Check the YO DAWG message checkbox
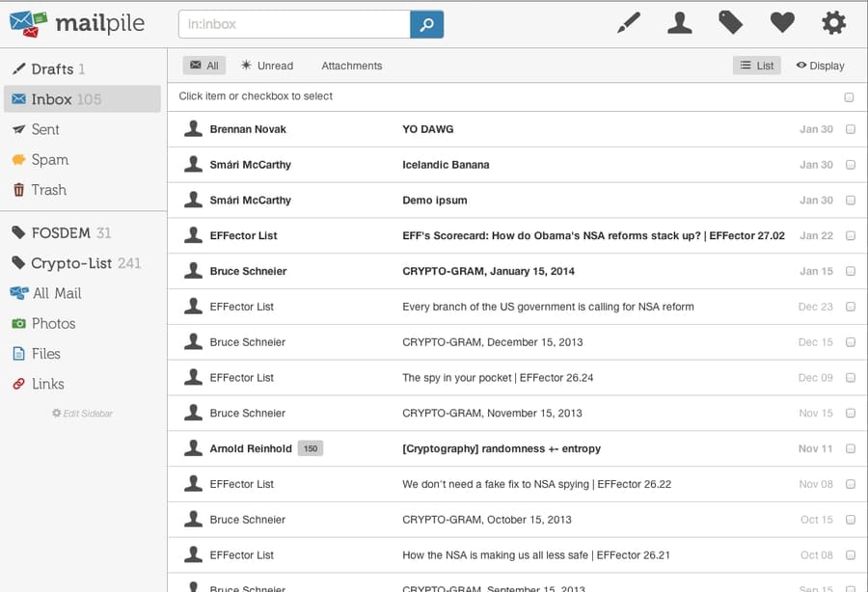 tap(851, 129)
